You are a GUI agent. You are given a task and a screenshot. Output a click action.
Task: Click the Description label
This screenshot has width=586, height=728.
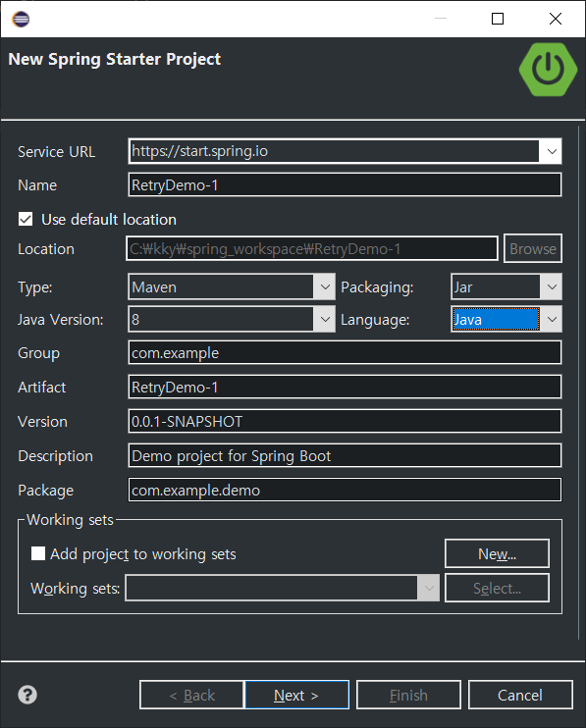point(55,456)
